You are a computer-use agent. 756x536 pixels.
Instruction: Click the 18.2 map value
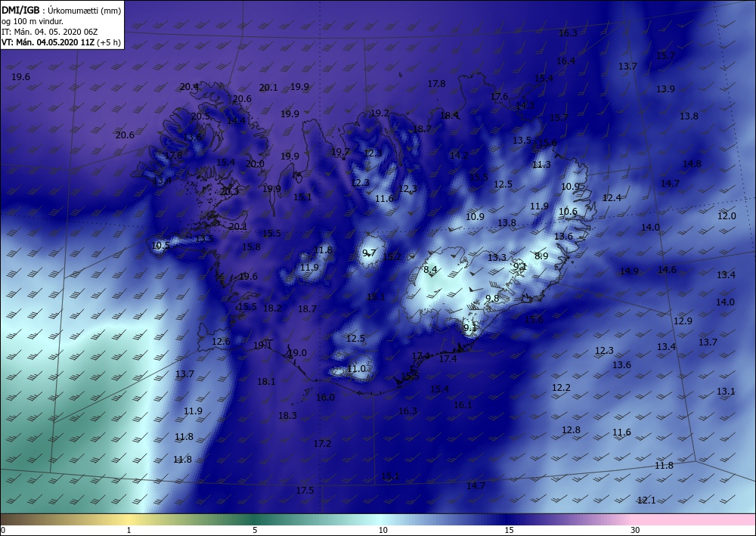(x=272, y=308)
